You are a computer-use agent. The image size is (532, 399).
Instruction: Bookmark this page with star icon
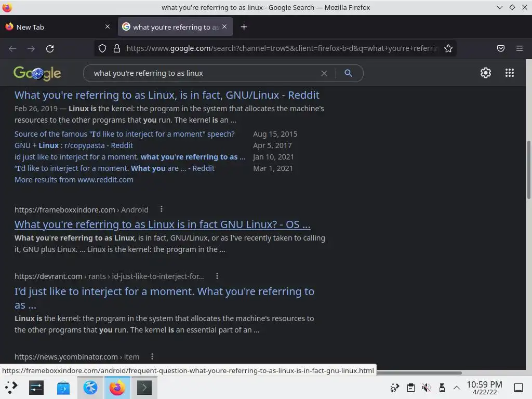tap(448, 48)
